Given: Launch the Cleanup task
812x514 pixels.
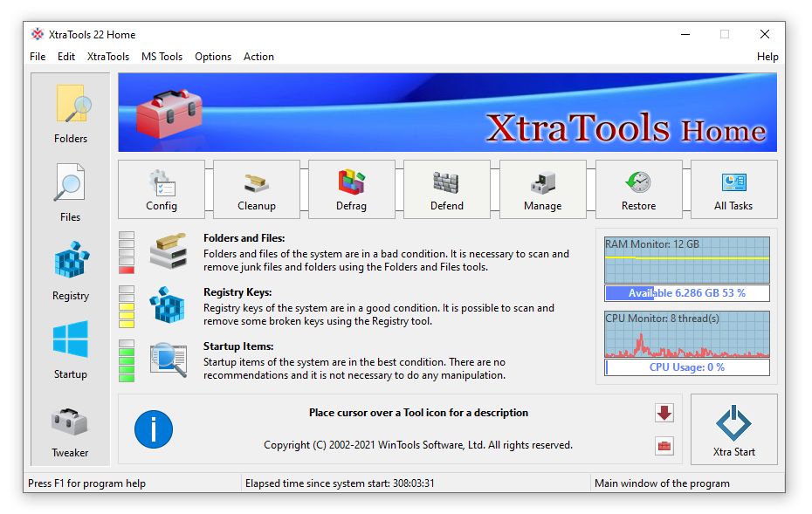Looking at the screenshot, I should click(257, 190).
